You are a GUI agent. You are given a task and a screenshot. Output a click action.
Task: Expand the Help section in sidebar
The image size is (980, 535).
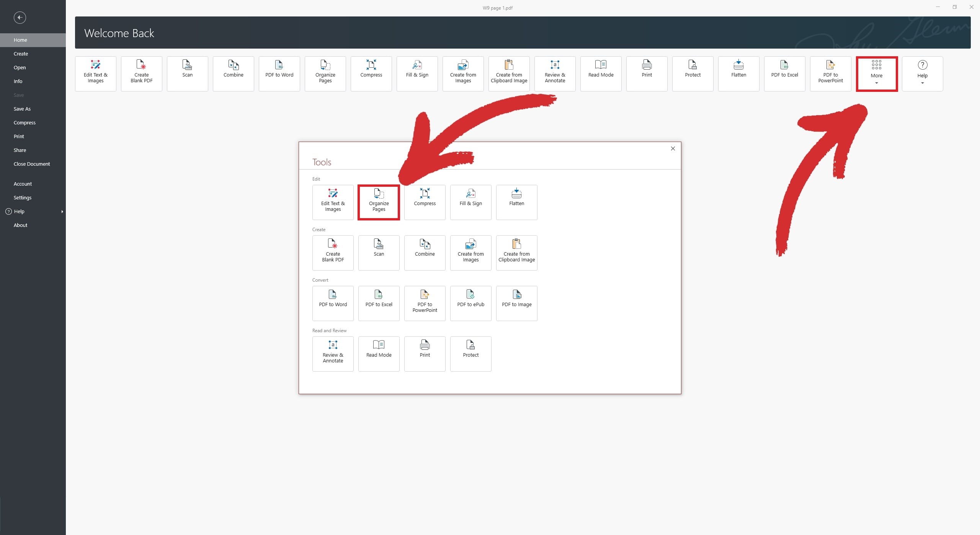pos(62,211)
